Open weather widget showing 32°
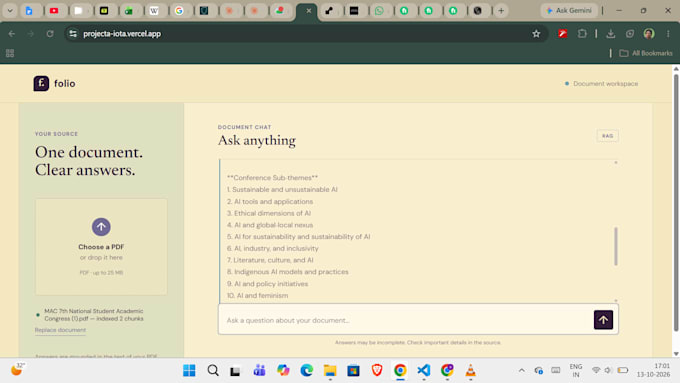 [x=17, y=370]
